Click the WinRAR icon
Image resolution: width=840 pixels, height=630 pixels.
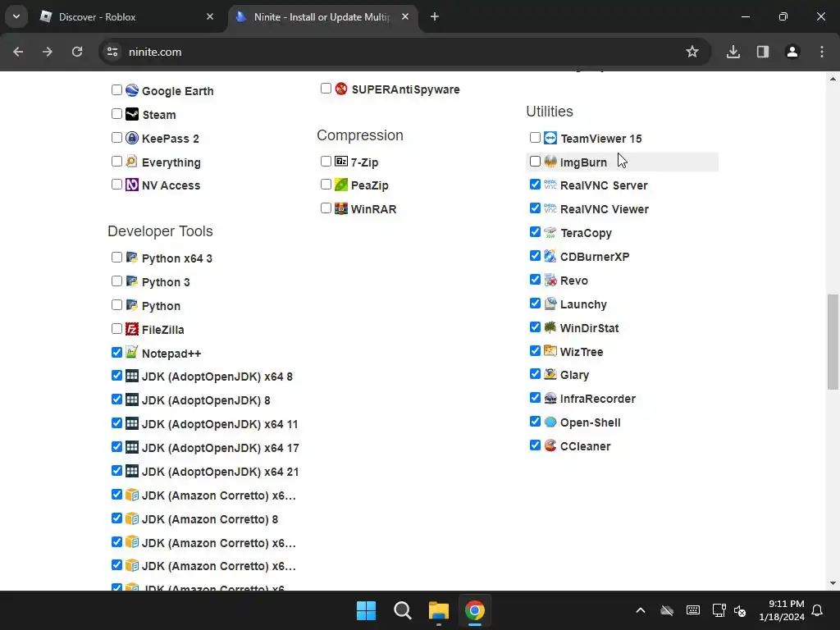coord(341,208)
